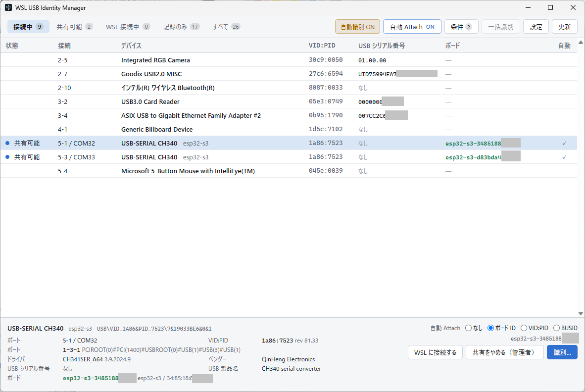Screen dimensions: 585x392
Task: Click the 更新 refresh button
Action: (x=565, y=27)
